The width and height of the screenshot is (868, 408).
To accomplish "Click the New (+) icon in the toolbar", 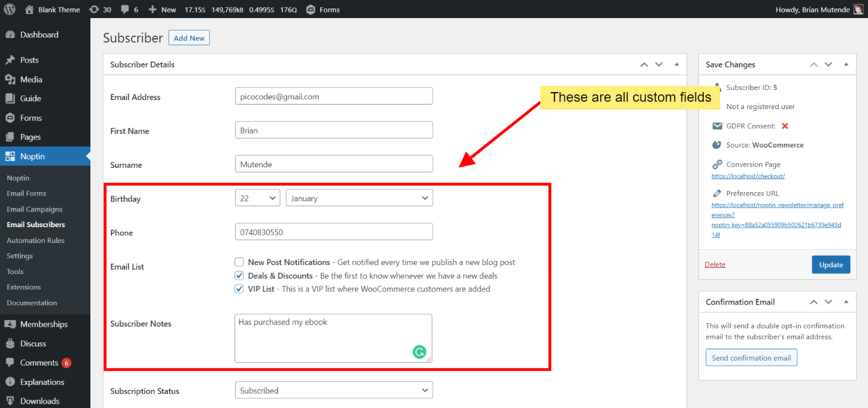I will tap(154, 9).
